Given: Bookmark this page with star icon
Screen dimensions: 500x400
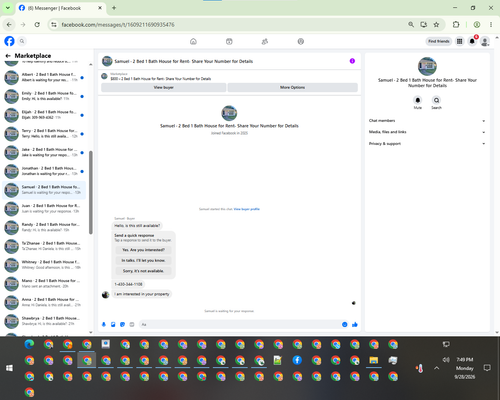Looking at the screenshot, I should [436, 24].
